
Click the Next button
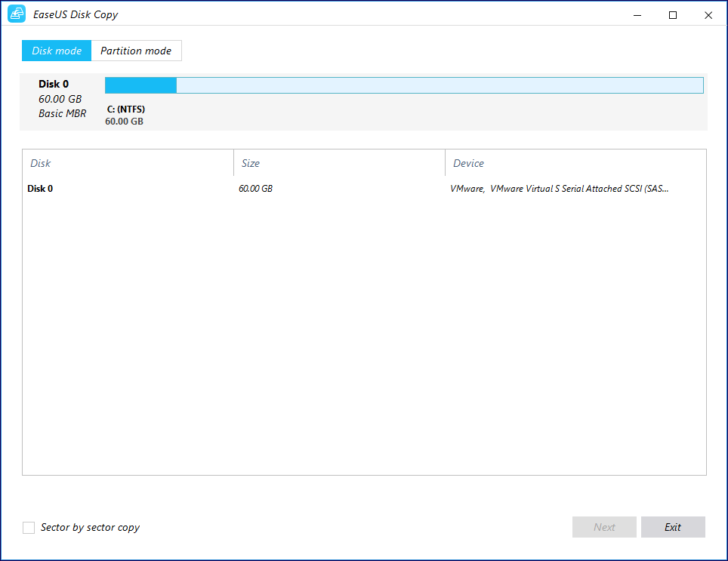point(604,527)
